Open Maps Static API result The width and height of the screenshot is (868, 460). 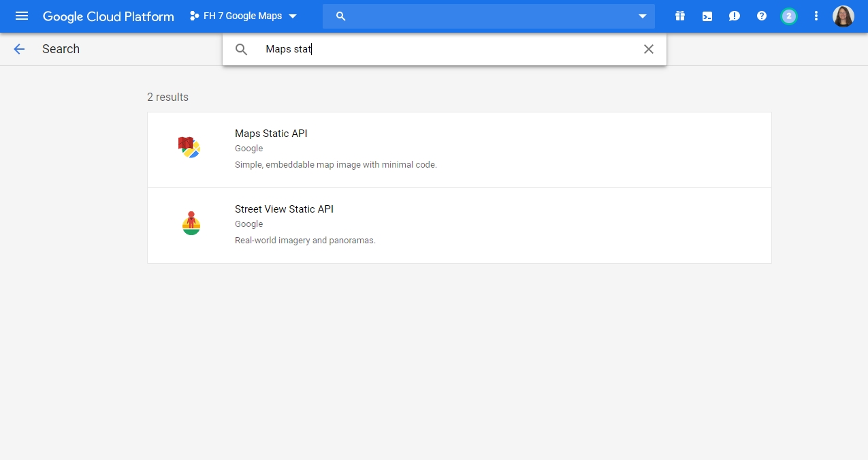(x=460, y=150)
